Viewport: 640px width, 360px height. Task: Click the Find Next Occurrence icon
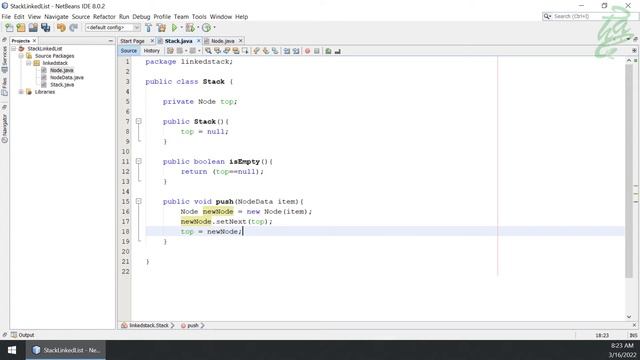coord(227,51)
